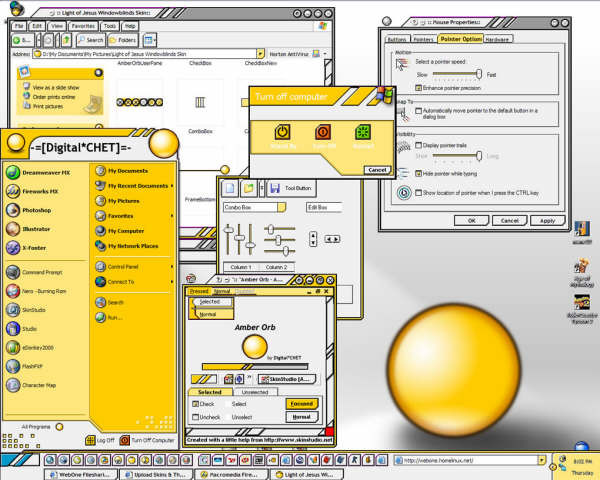Click the Amber Orb progress bar

(x=255, y=367)
